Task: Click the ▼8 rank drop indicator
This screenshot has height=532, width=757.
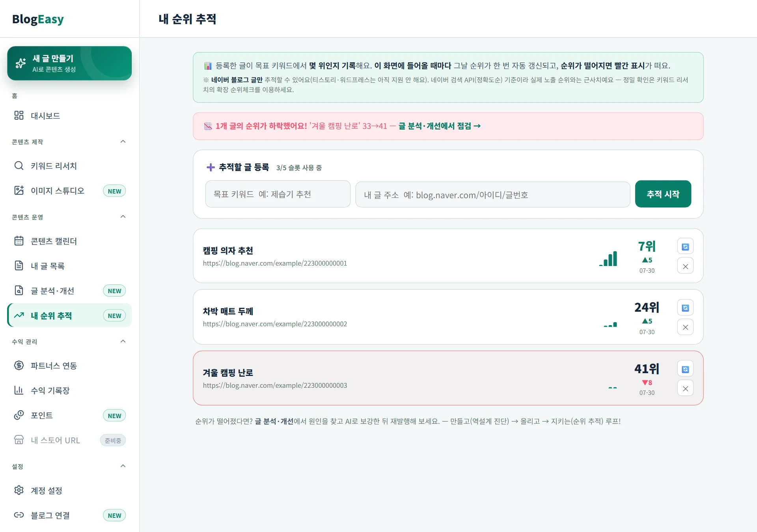Action: click(x=647, y=383)
